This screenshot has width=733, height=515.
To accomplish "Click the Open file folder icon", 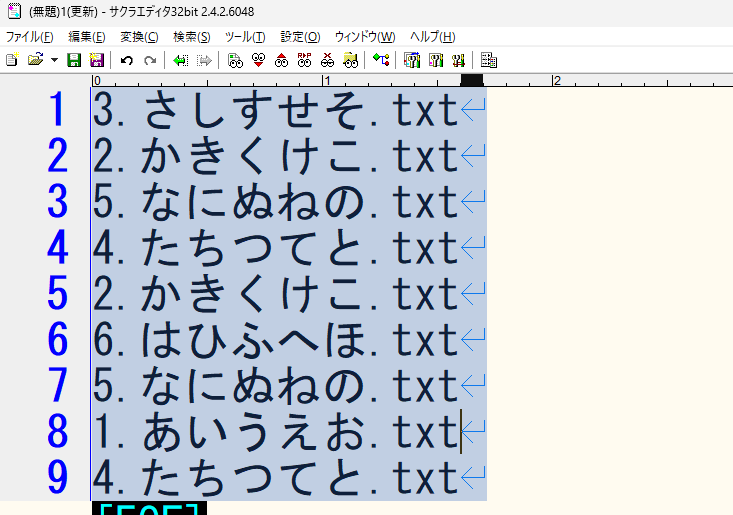I will (36, 60).
